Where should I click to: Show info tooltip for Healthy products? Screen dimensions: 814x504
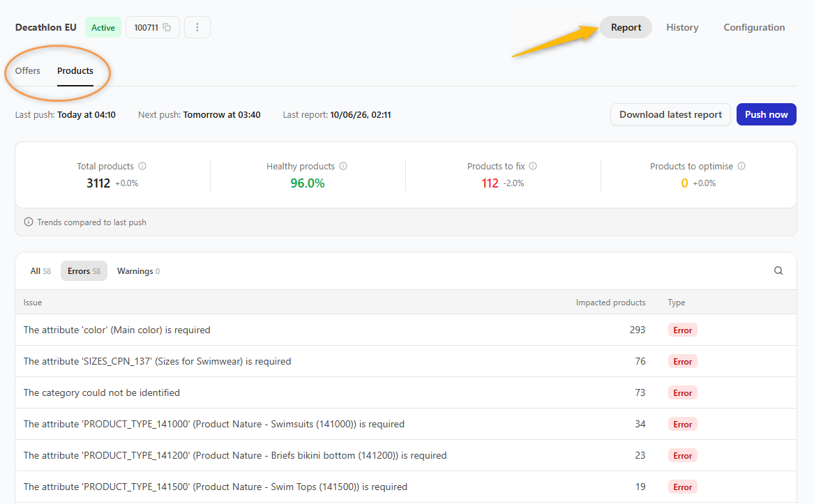[343, 166]
